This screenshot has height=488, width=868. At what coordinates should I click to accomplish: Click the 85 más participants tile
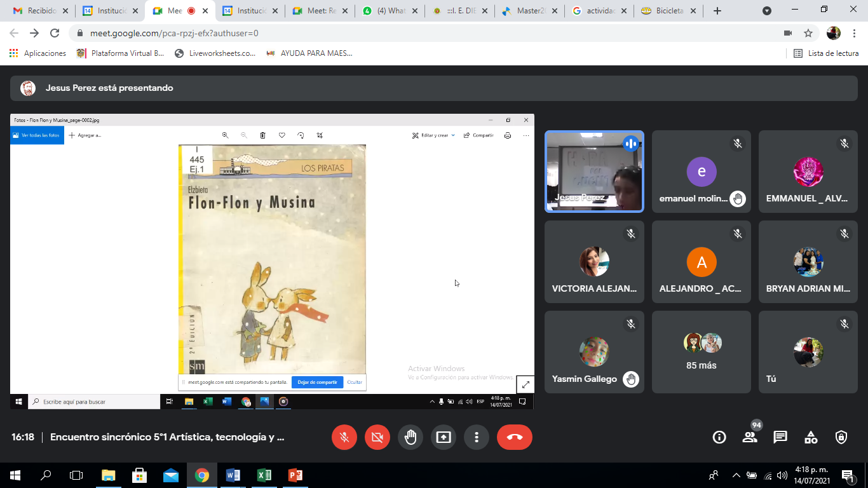702,352
